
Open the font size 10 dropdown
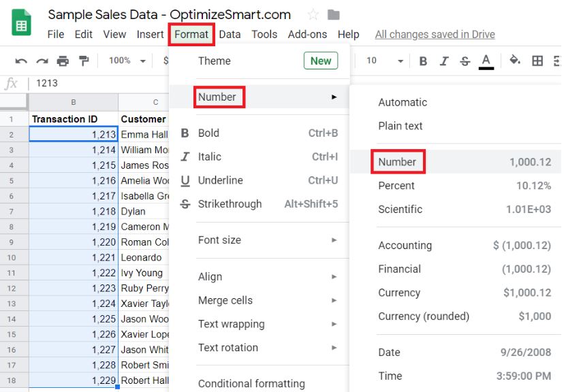pyautogui.click(x=384, y=61)
